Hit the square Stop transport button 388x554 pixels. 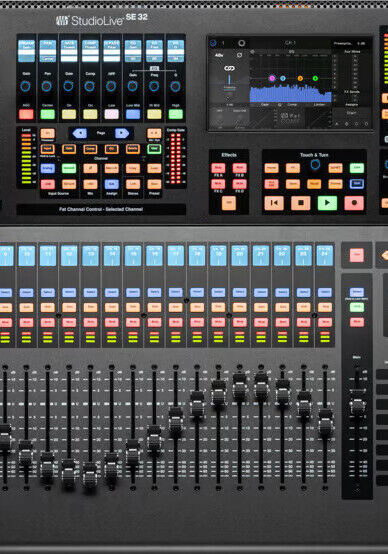pos(300,203)
